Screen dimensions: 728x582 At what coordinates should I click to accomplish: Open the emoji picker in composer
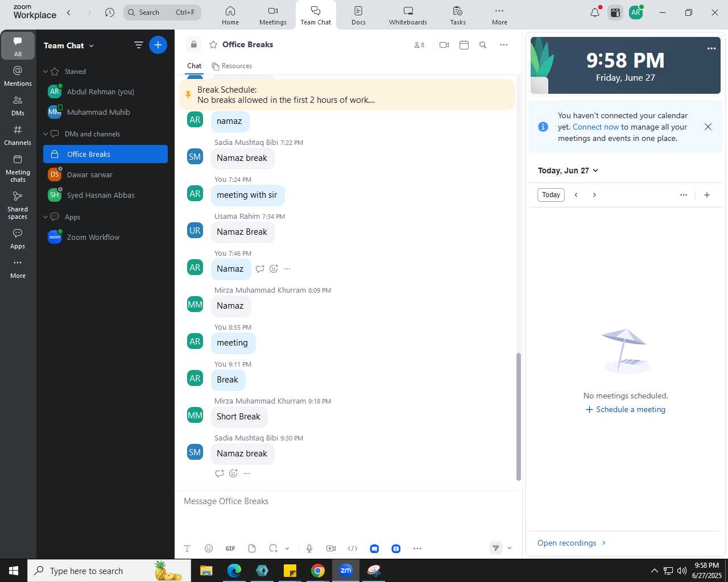[x=209, y=548]
